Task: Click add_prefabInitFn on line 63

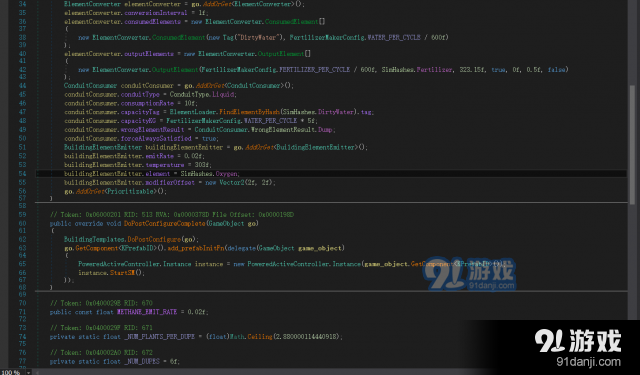Action: (x=196, y=248)
